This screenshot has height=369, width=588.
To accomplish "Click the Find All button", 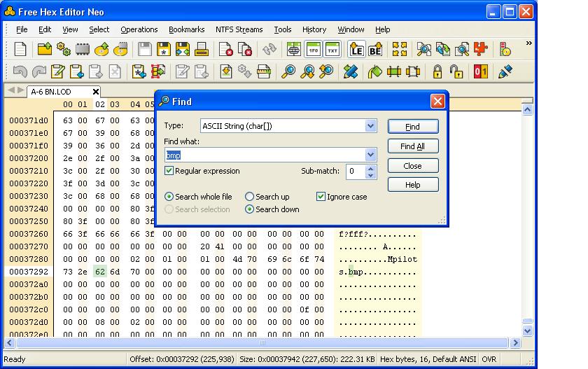I will (413, 146).
